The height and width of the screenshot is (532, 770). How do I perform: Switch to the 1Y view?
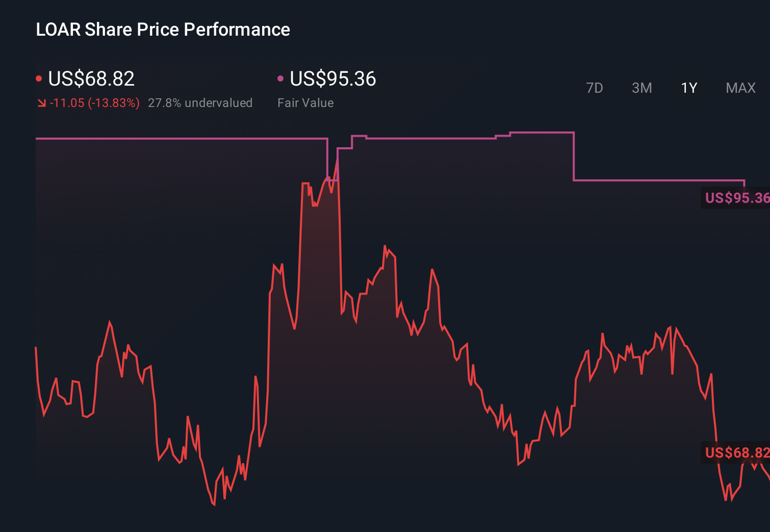point(688,88)
